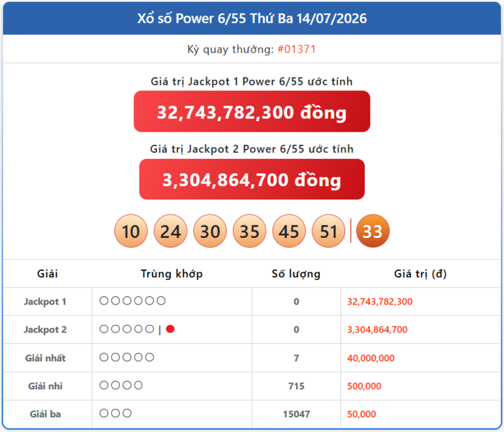
Task: Click the Số lượng column header
Action: click(x=296, y=274)
